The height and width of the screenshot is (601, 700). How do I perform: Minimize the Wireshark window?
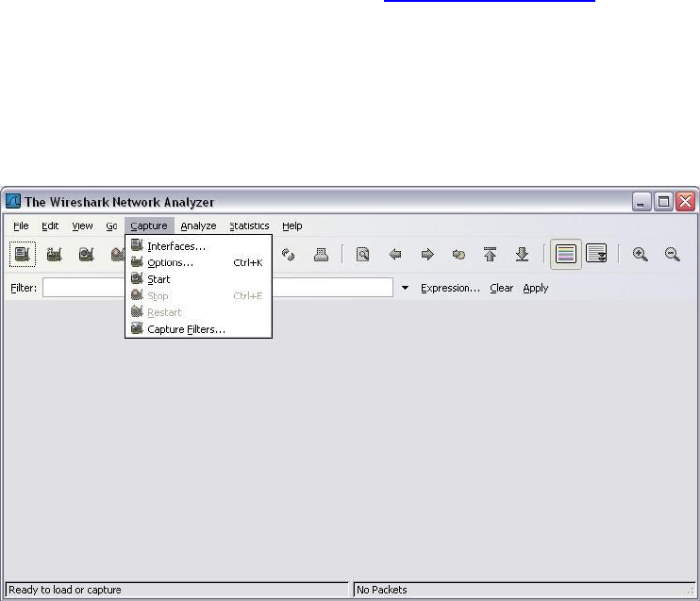[642, 202]
